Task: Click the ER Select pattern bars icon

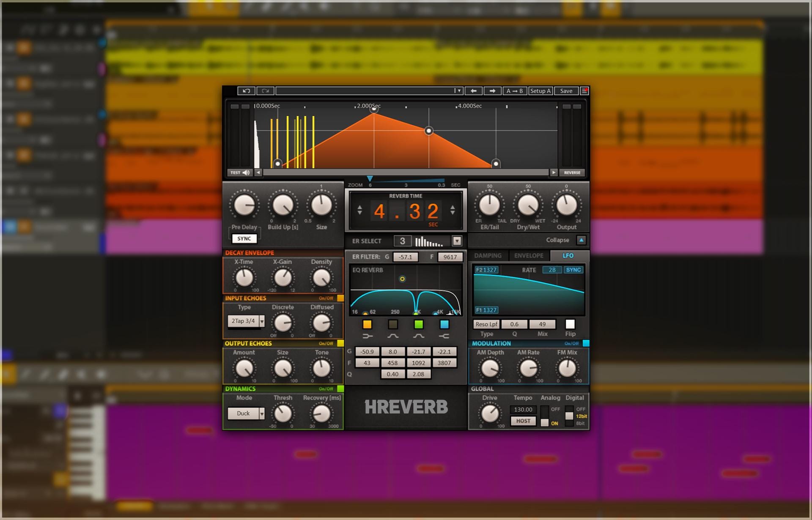Action: (x=429, y=241)
